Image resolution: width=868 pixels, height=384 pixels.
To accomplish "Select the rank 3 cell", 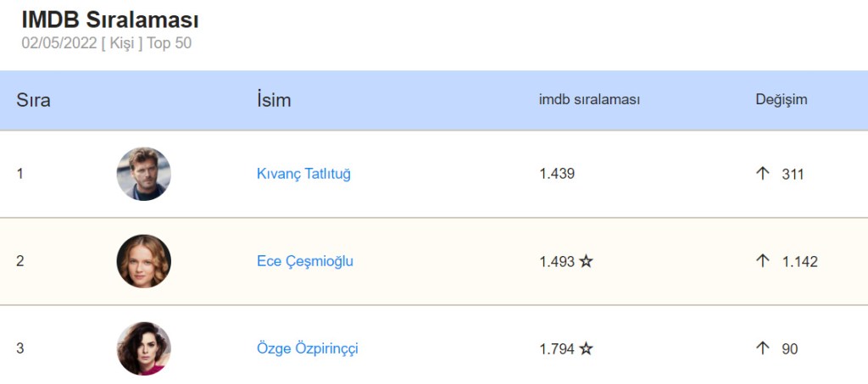I will 19,348.
